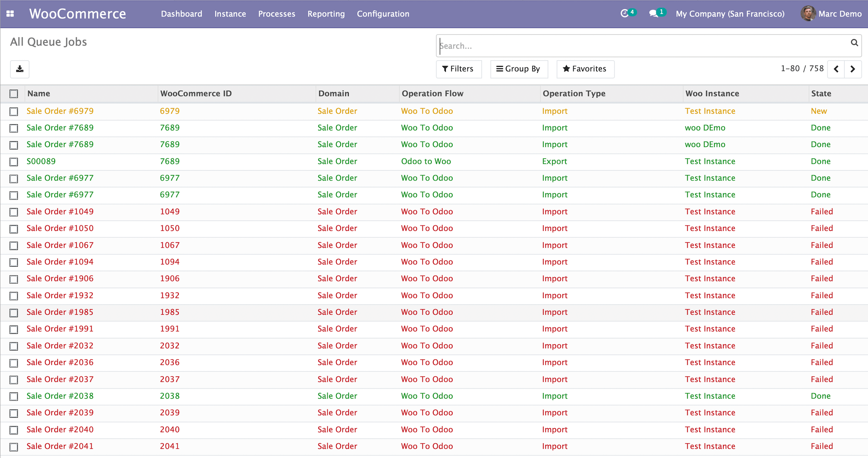Expand the Filters dropdown
868x458 pixels.
click(458, 69)
